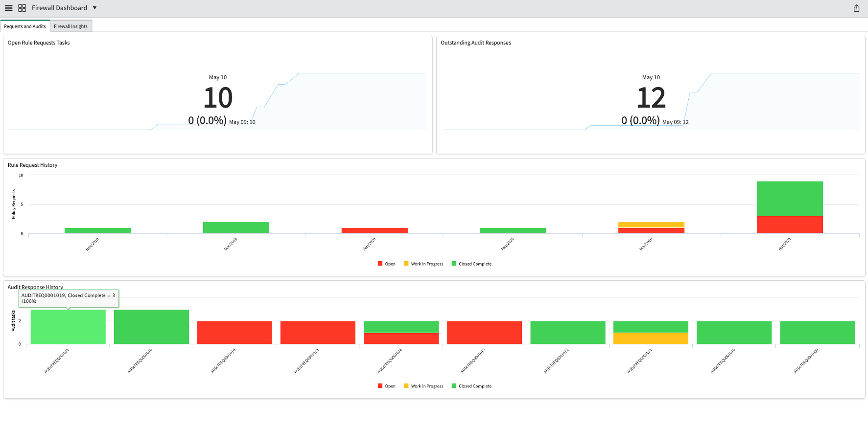Click the AUDITREQ0001014 red segment
This screenshot has height=428, width=868.
(x=401, y=338)
